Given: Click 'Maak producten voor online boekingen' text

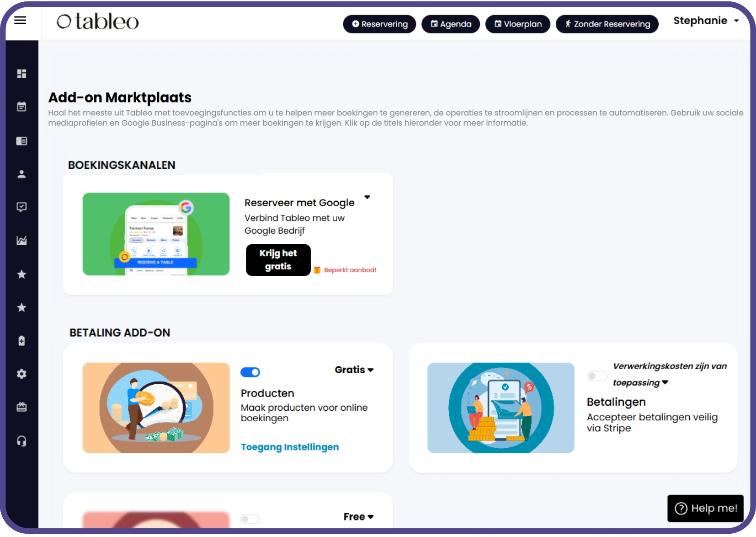Looking at the screenshot, I should [304, 413].
